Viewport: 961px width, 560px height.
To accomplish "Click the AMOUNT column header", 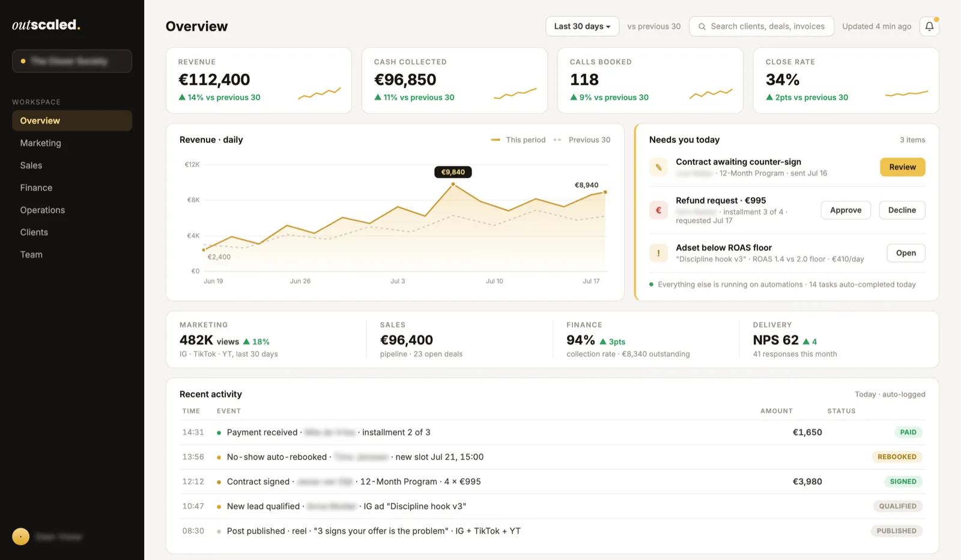I will click(777, 411).
